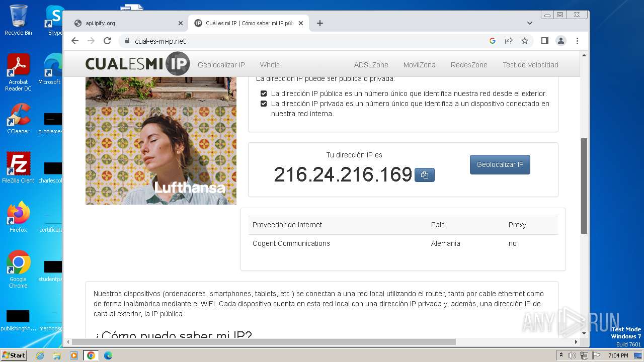Open the Chrome profile avatar

(561, 41)
